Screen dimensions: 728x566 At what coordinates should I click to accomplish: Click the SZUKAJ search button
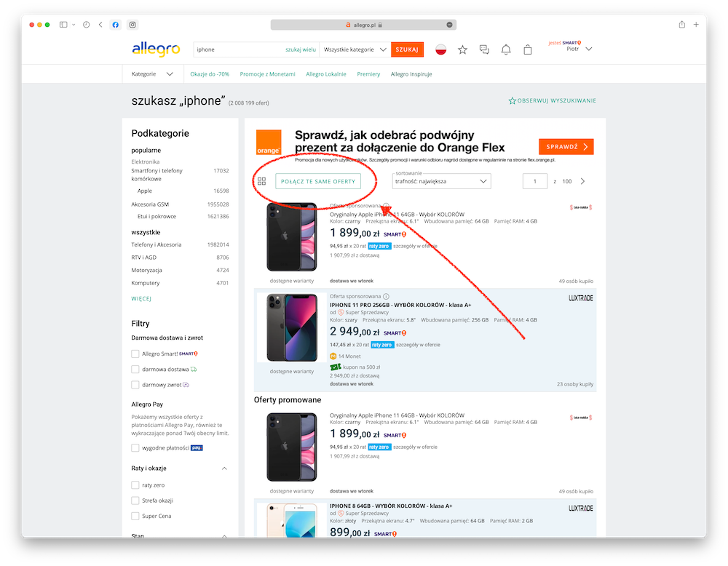(x=407, y=49)
